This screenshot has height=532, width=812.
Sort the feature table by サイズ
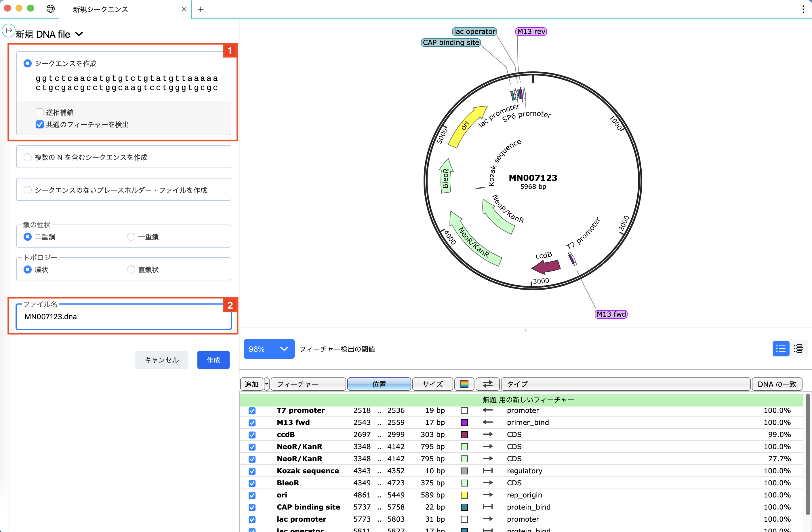click(x=432, y=384)
